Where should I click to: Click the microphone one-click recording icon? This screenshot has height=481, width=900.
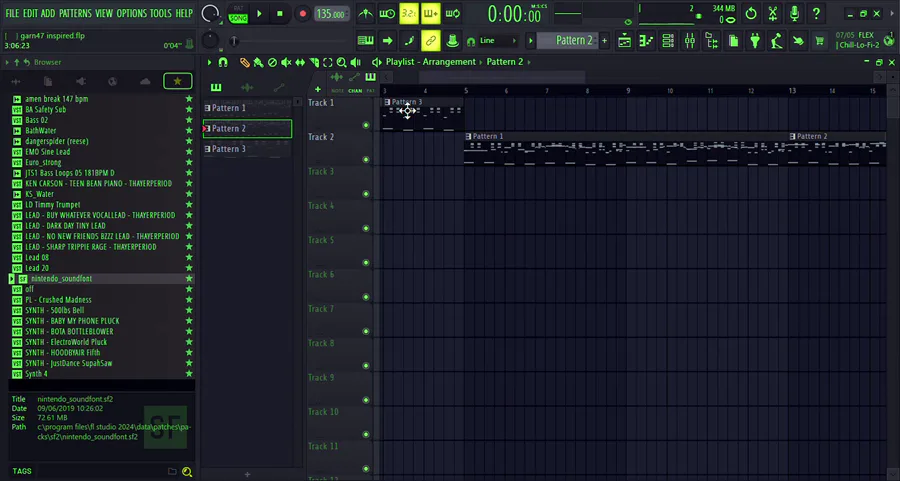point(794,14)
